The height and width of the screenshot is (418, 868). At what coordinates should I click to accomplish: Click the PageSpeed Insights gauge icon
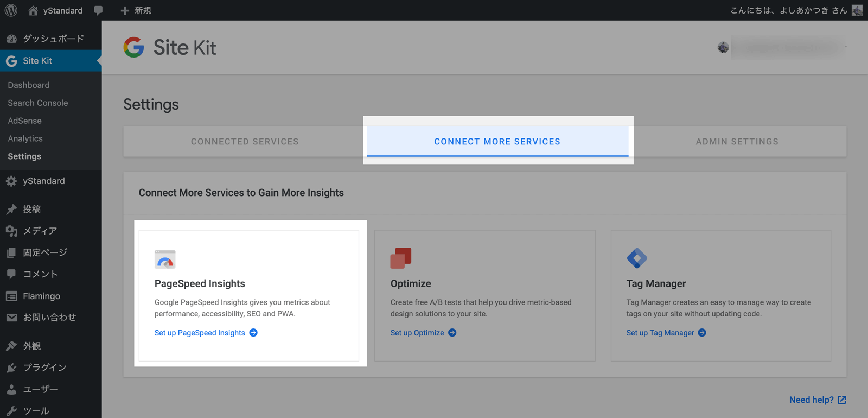tap(165, 259)
